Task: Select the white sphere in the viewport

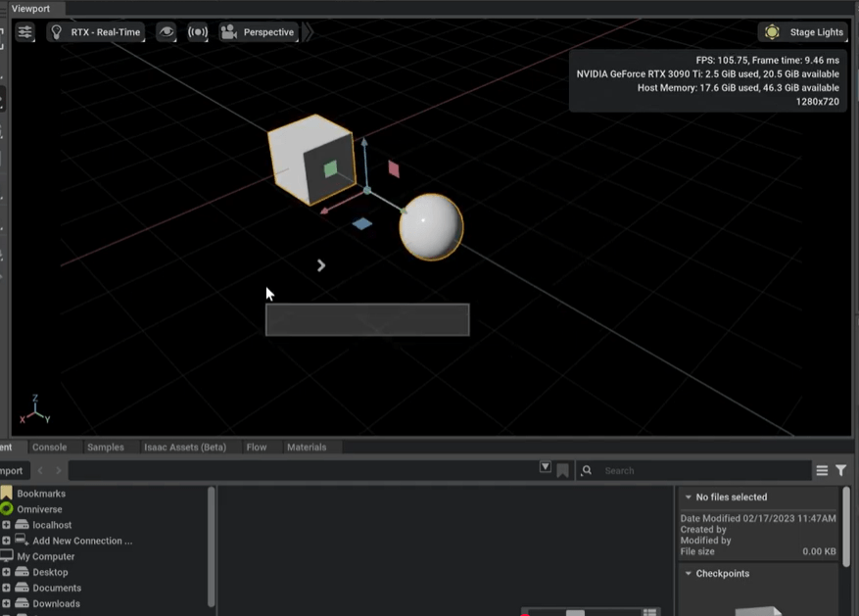Action: 431,227
